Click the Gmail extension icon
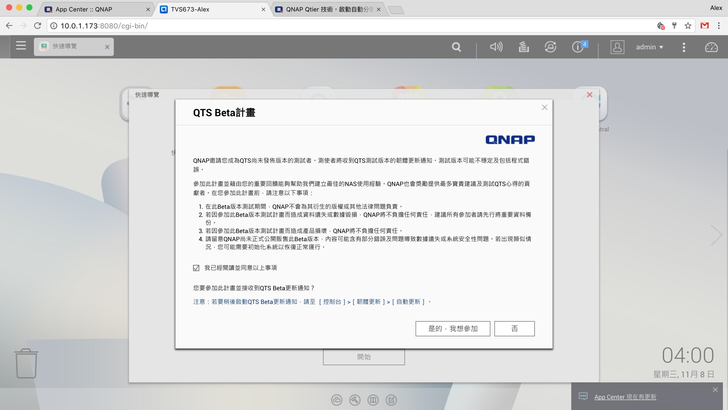This screenshot has width=728, height=410. (705, 26)
